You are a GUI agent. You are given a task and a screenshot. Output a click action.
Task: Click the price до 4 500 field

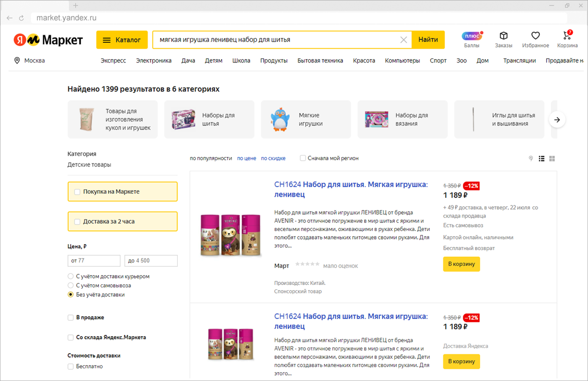click(151, 261)
